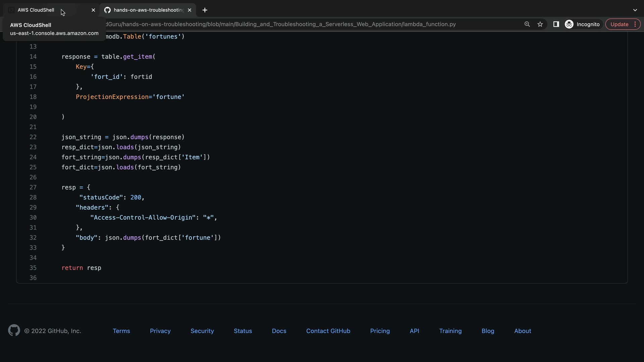Close the AWS CloudShell tab
The height and width of the screenshot is (362, 644).
click(93, 10)
